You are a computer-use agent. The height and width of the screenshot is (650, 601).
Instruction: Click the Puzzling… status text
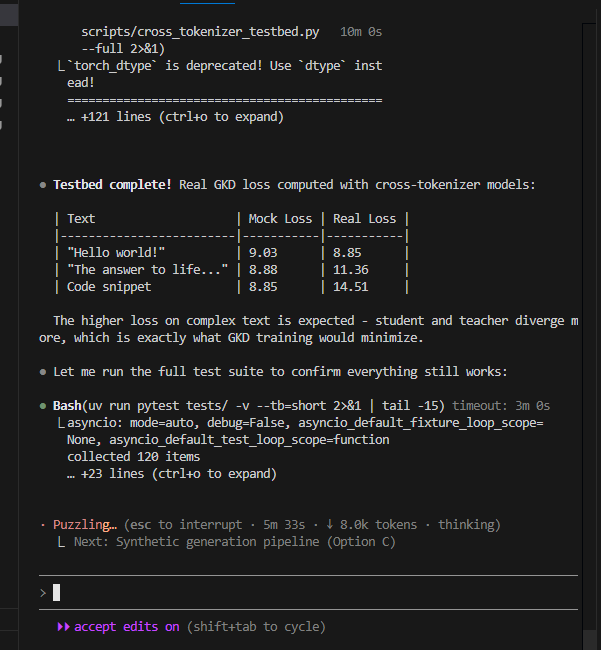coord(85,524)
